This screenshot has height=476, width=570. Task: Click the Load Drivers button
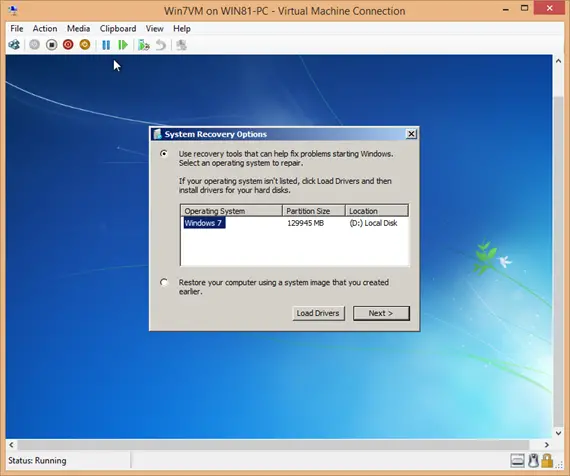tap(318, 313)
